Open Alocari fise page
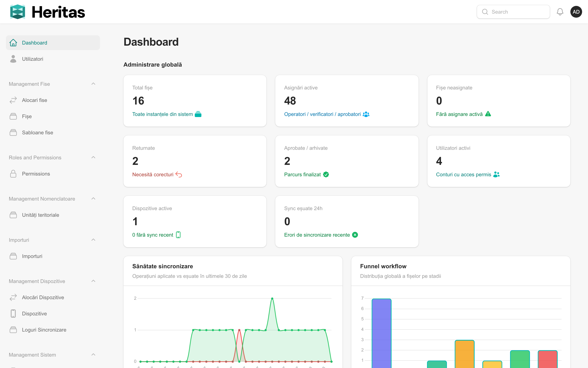The width and height of the screenshot is (588, 368). [53, 100]
